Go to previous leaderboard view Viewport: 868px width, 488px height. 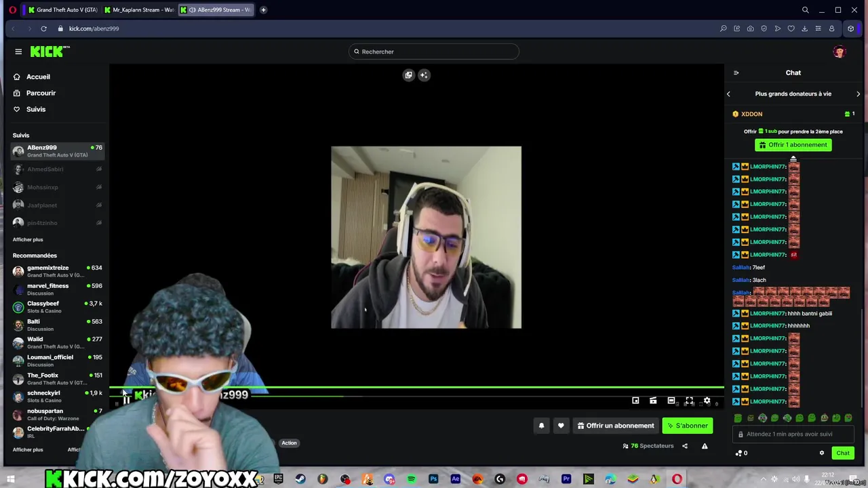coord(729,94)
